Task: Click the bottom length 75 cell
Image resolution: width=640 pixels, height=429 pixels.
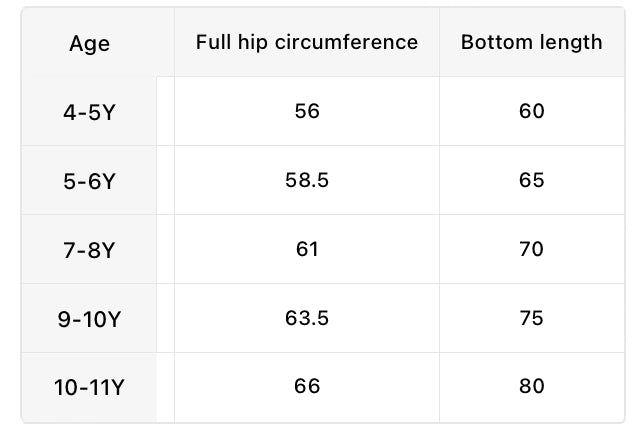Action: click(532, 318)
